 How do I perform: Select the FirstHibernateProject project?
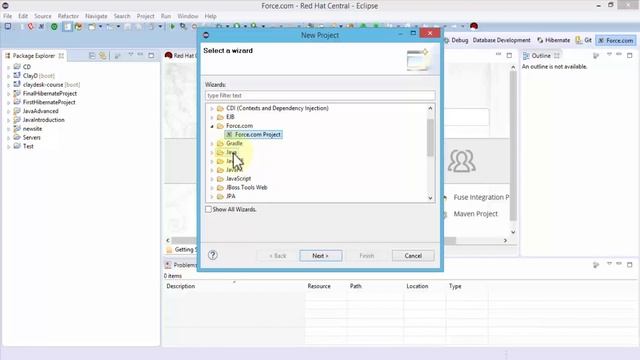49,102
